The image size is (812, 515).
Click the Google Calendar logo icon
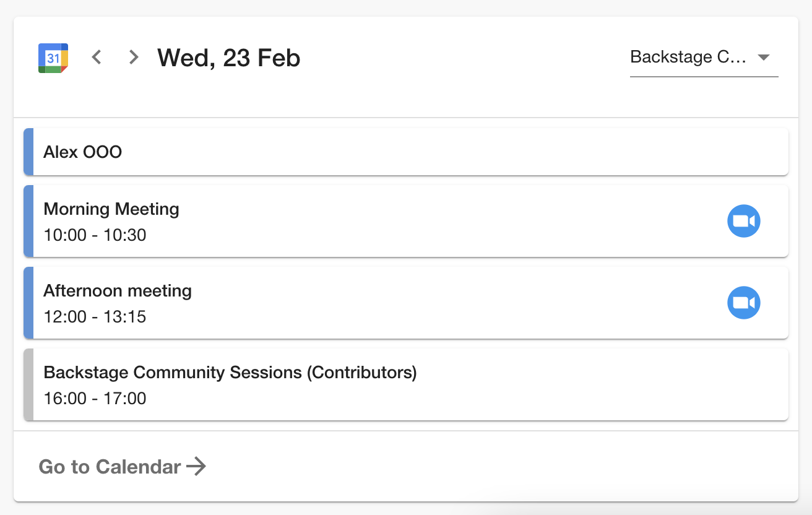point(53,58)
